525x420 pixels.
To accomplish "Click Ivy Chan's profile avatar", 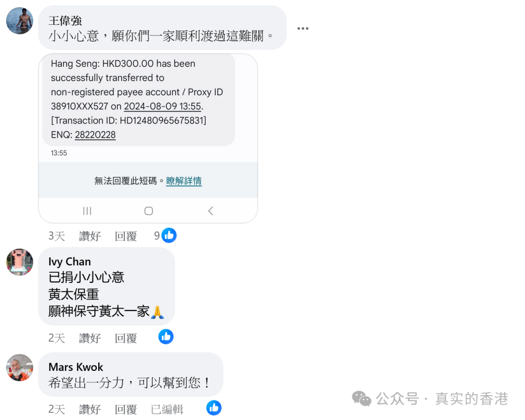I will pyautogui.click(x=20, y=262).
